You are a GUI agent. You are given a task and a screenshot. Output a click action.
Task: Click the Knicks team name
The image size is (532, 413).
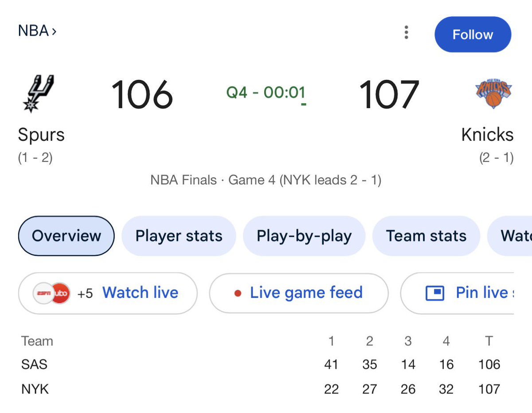487,135
